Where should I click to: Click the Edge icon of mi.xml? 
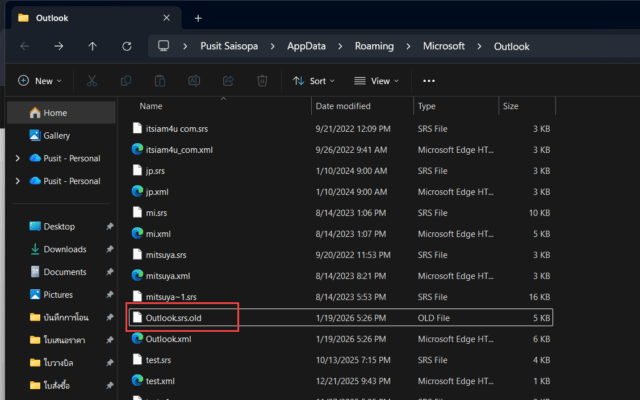coord(138,233)
